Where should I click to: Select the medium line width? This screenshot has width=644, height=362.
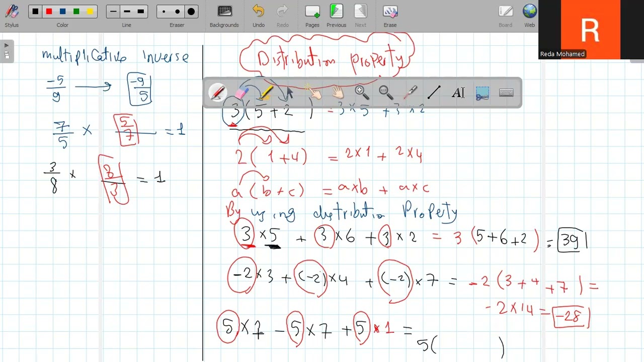127,12
